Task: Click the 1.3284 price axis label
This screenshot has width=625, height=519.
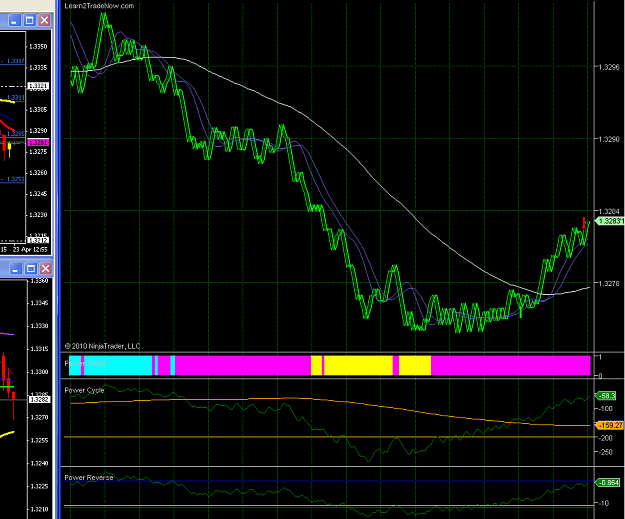Action: pos(609,211)
